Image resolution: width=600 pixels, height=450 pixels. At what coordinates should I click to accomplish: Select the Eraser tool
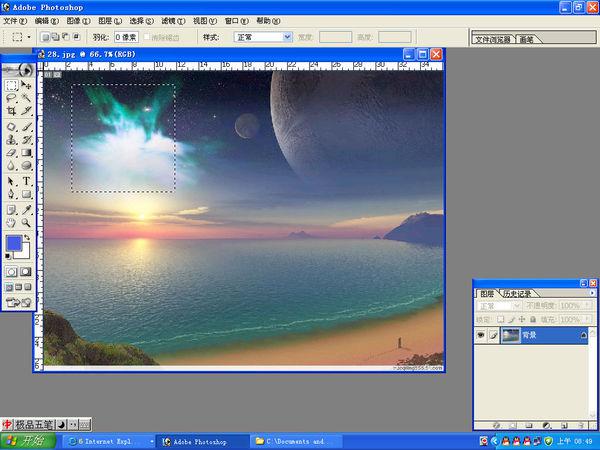(x=11, y=153)
